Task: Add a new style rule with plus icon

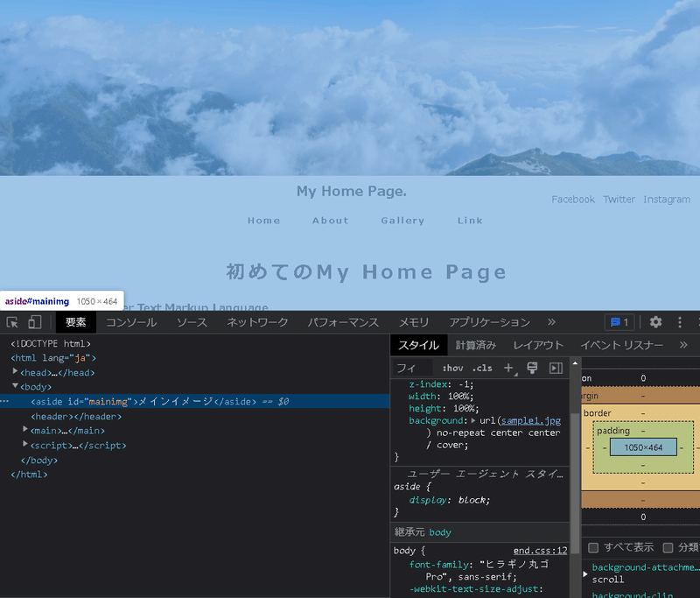Action: (x=508, y=368)
